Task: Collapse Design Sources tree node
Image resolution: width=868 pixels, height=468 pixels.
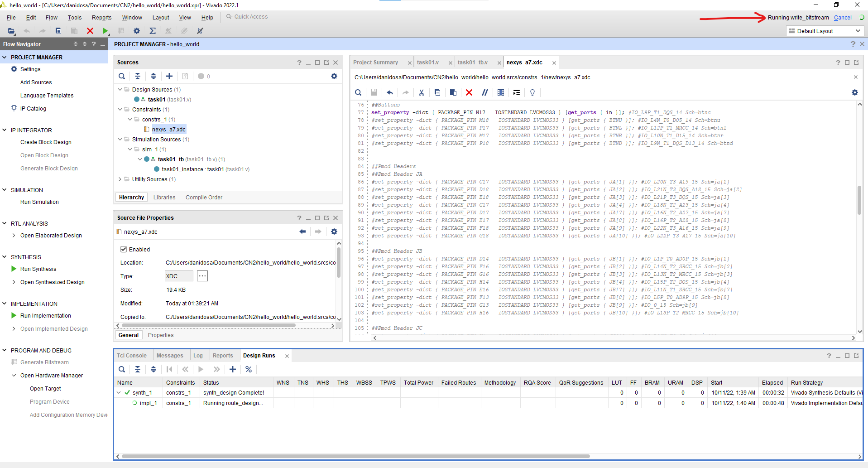Action: (x=120, y=90)
